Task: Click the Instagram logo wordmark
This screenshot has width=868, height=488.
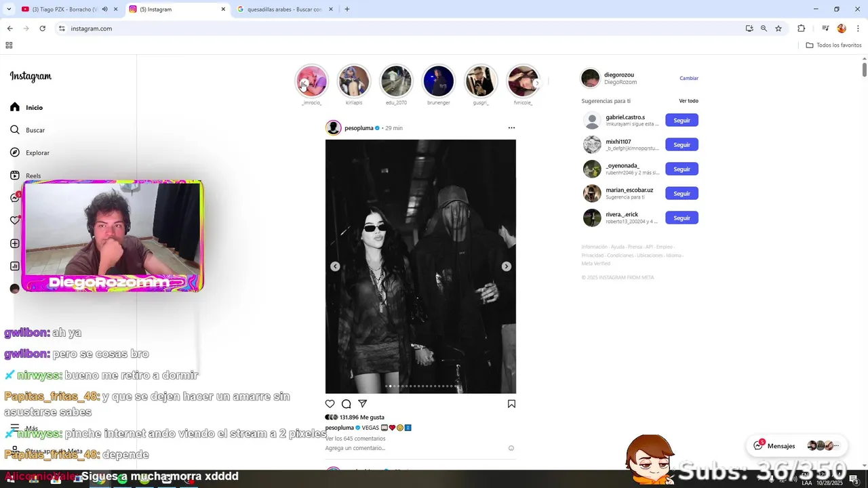Action: [x=31, y=76]
